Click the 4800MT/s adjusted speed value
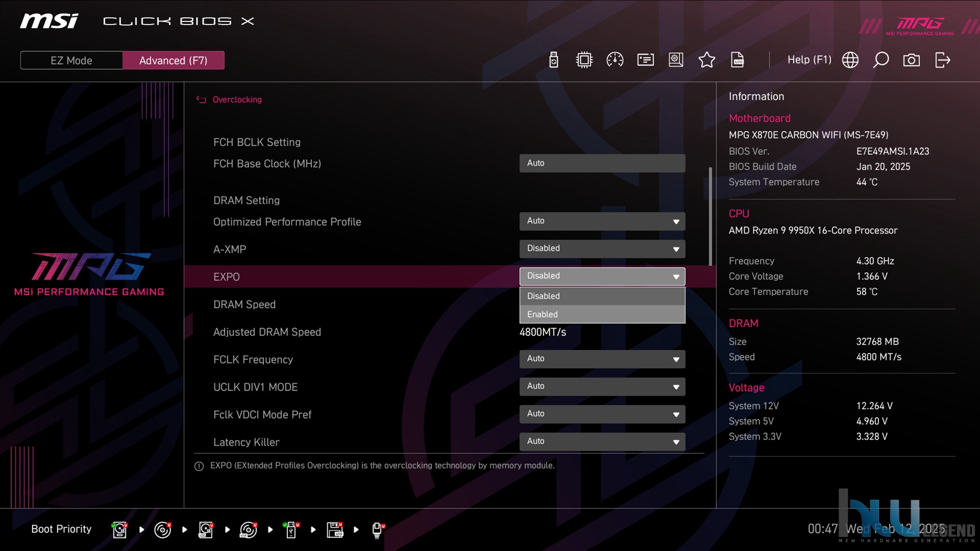Viewport: 980px width, 551px height. coord(543,332)
